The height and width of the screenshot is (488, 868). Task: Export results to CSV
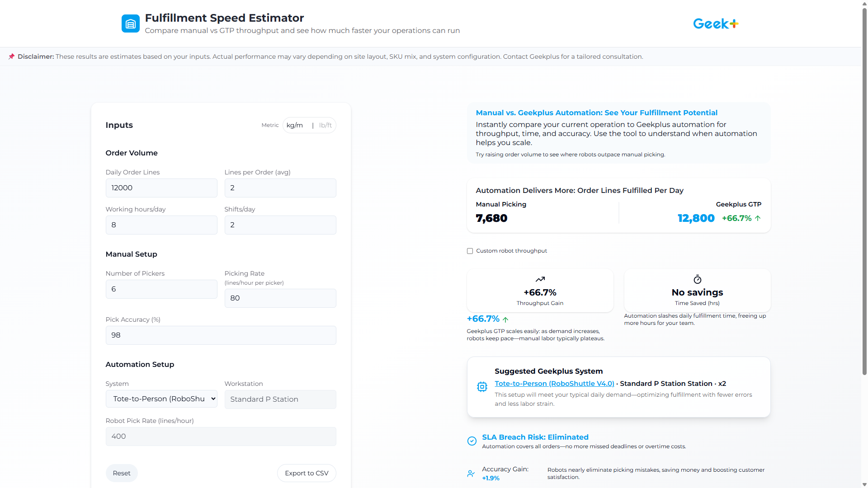coord(307,473)
